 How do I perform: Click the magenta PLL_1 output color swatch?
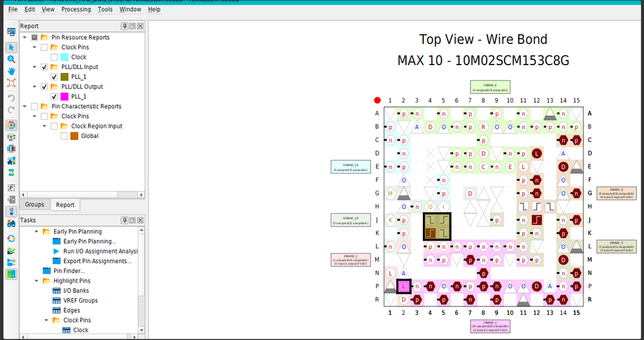pyautogui.click(x=64, y=97)
